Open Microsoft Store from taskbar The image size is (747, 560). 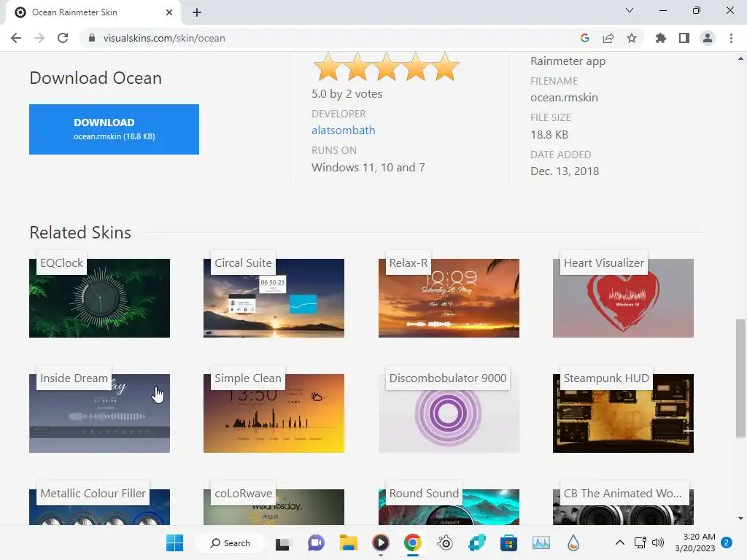(508, 542)
